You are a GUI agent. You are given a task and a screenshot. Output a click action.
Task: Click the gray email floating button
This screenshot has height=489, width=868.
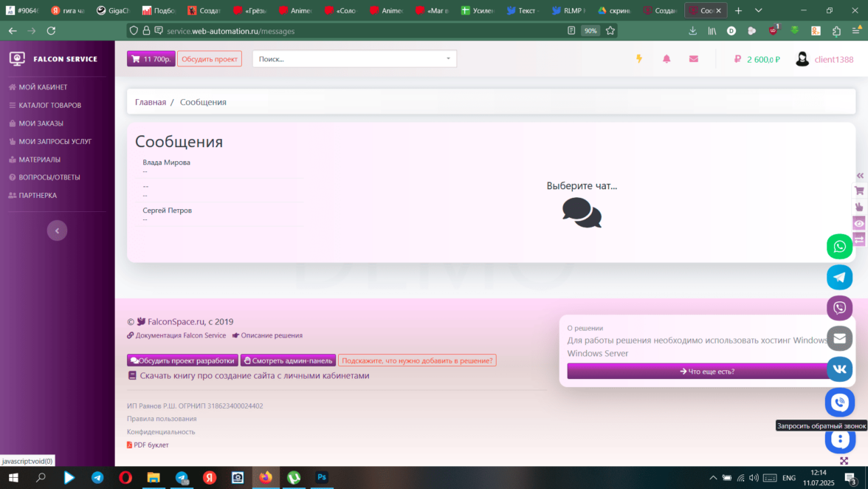[840, 338]
